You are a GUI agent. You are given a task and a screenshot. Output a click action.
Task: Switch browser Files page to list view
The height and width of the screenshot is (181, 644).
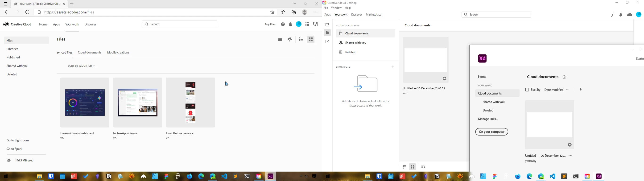tap(301, 40)
